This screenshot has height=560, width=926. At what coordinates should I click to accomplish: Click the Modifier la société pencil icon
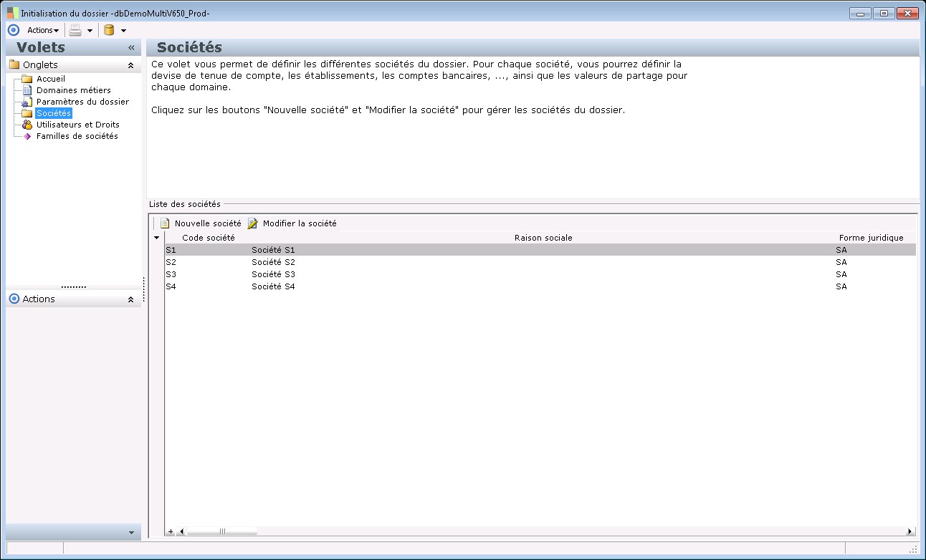pos(253,223)
